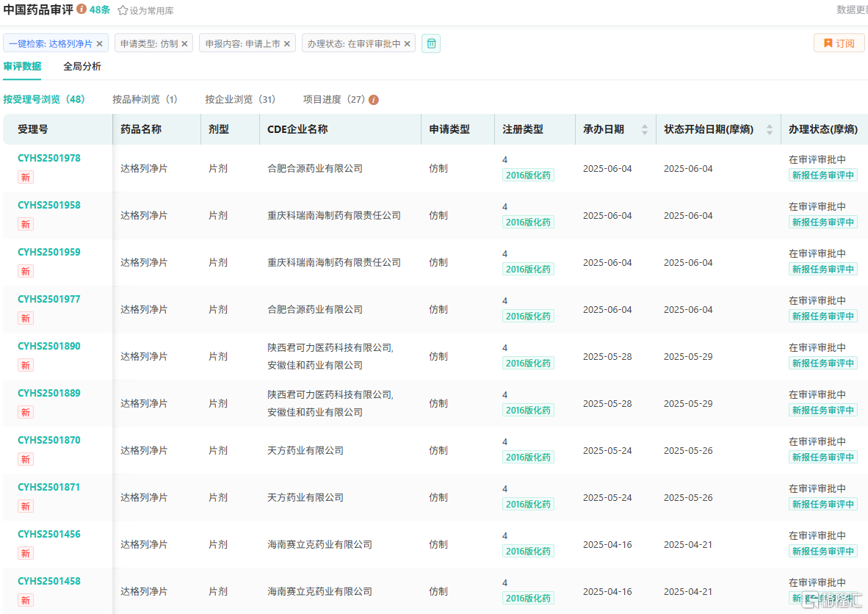Open acceptance number CYHS2501978
868x614 pixels.
click(x=49, y=159)
